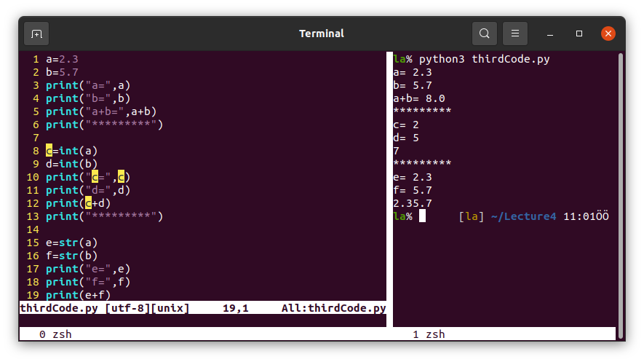Click the search icon in title bar
This screenshot has width=644, height=362.
click(x=484, y=34)
